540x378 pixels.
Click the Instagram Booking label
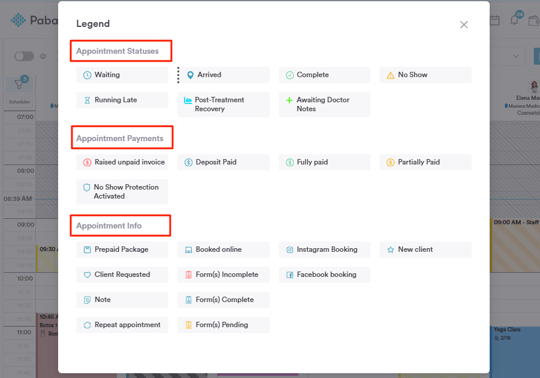[327, 249]
